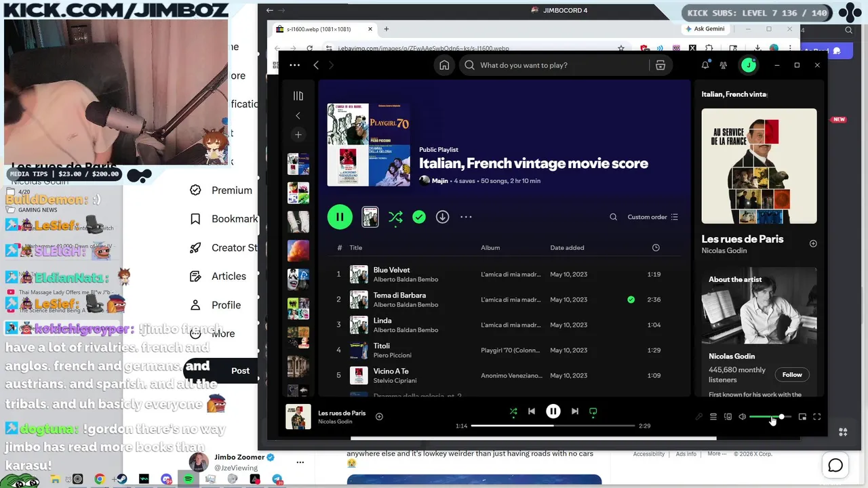Seek along the song progress bar

click(x=553, y=426)
